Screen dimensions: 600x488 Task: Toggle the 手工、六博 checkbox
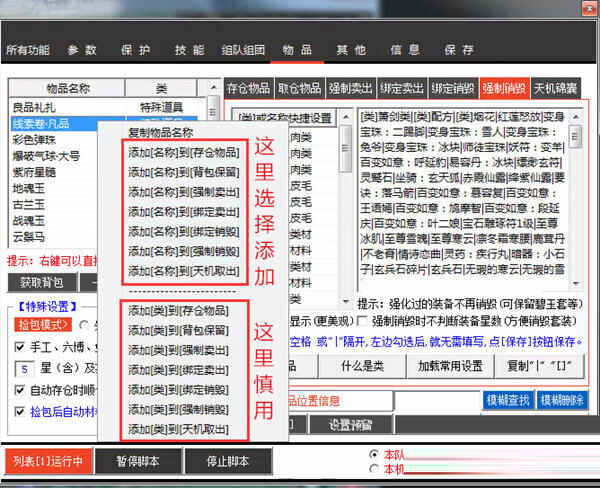(x=19, y=347)
